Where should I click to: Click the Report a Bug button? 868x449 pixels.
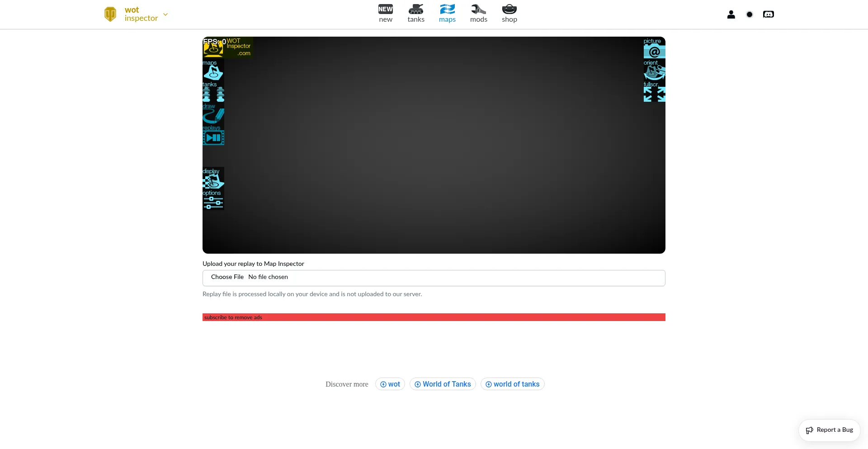tap(830, 430)
